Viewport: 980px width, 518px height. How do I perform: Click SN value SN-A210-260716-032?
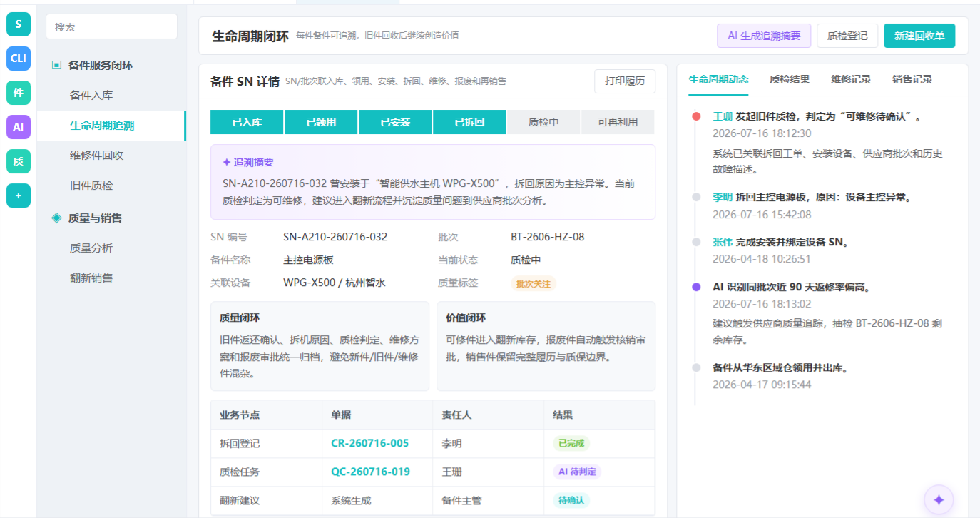coord(335,237)
